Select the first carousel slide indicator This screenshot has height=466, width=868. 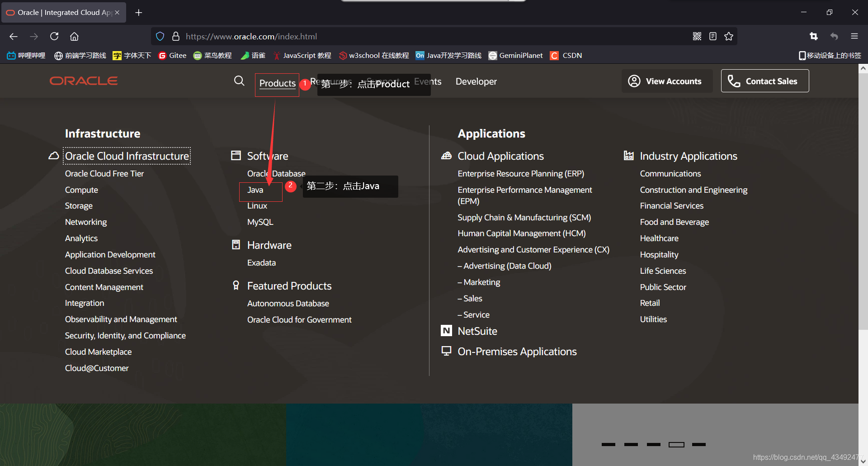609,445
